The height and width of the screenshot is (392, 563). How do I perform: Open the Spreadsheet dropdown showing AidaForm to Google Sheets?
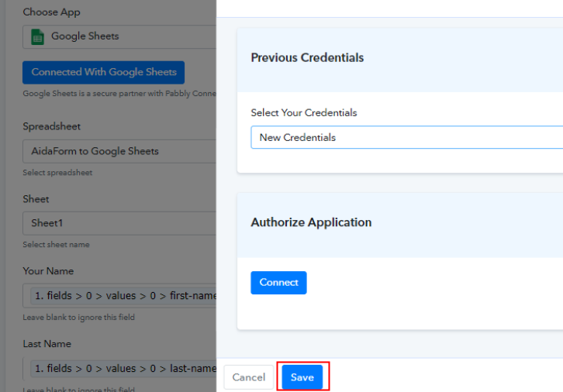point(119,151)
